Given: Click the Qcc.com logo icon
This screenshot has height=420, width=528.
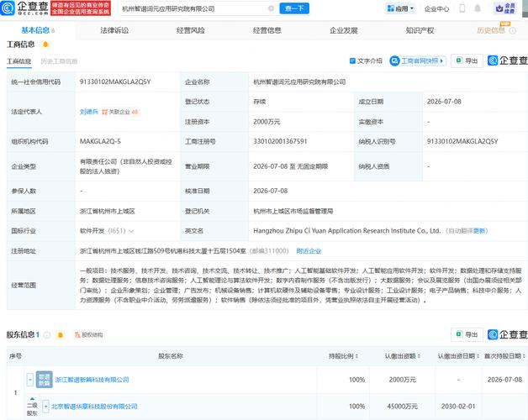Looking at the screenshot, I should point(8,8).
